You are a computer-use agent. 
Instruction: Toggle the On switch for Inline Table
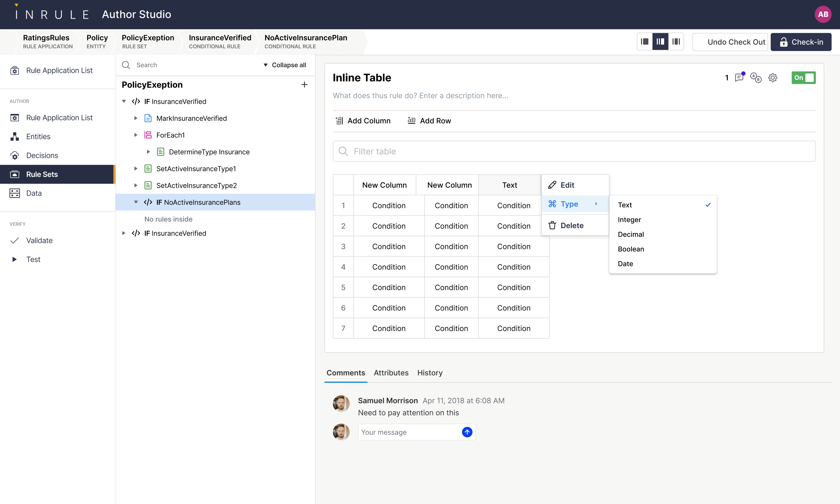tap(803, 77)
